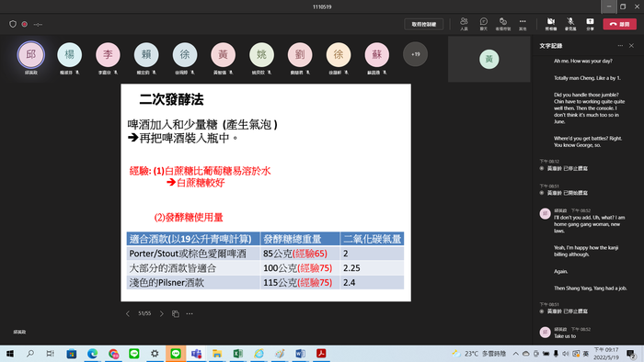Open the taskbar clock and date
Viewport: 644px width, 362px height.
coord(606,354)
